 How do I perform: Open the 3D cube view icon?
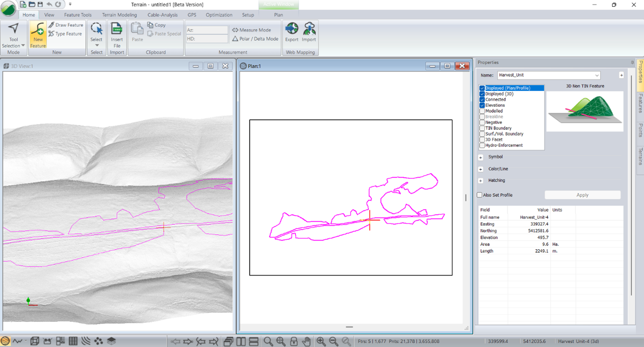click(34, 342)
